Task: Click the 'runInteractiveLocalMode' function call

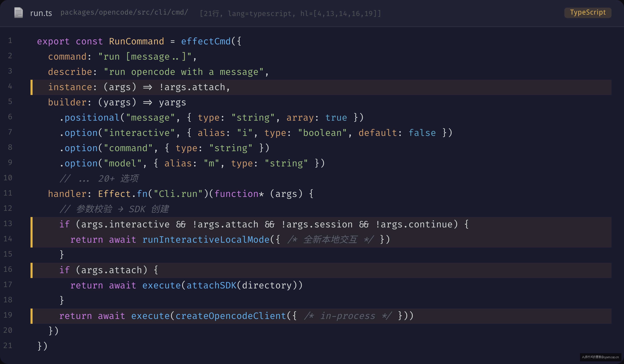Action: tap(206, 240)
